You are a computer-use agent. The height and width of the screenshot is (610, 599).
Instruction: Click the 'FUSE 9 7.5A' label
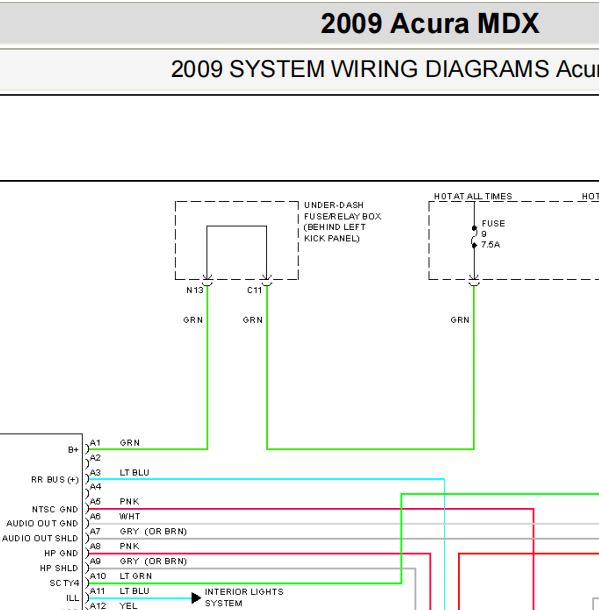point(493,234)
